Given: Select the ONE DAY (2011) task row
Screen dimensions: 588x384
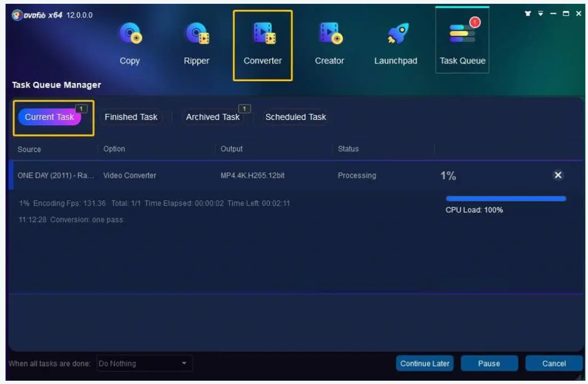Looking at the screenshot, I should (x=218, y=175).
